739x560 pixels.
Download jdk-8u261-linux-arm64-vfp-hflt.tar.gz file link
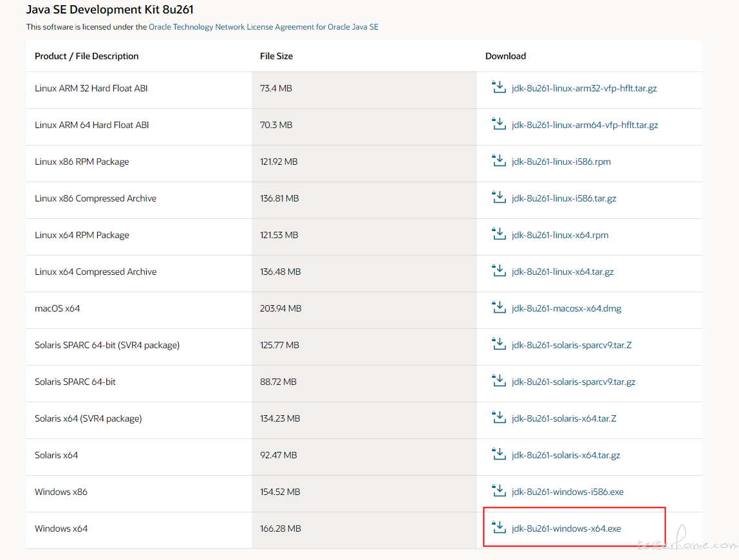pyautogui.click(x=585, y=125)
